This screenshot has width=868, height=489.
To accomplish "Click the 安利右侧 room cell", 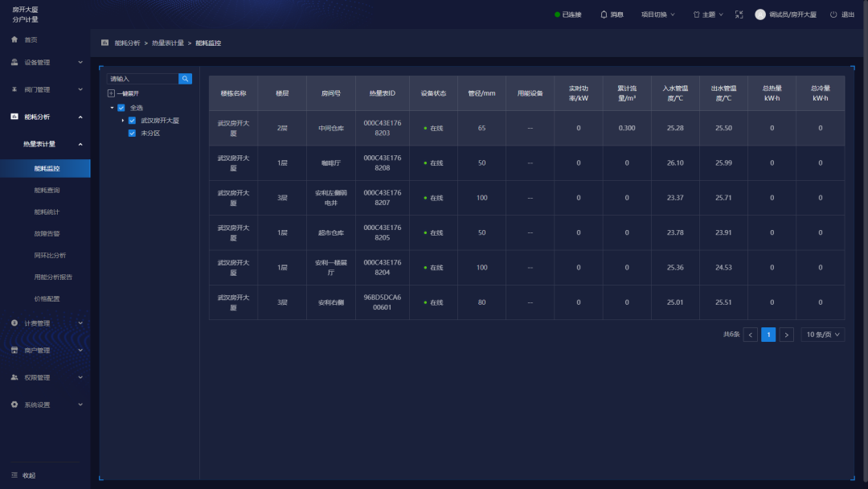I will pos(331,302).
